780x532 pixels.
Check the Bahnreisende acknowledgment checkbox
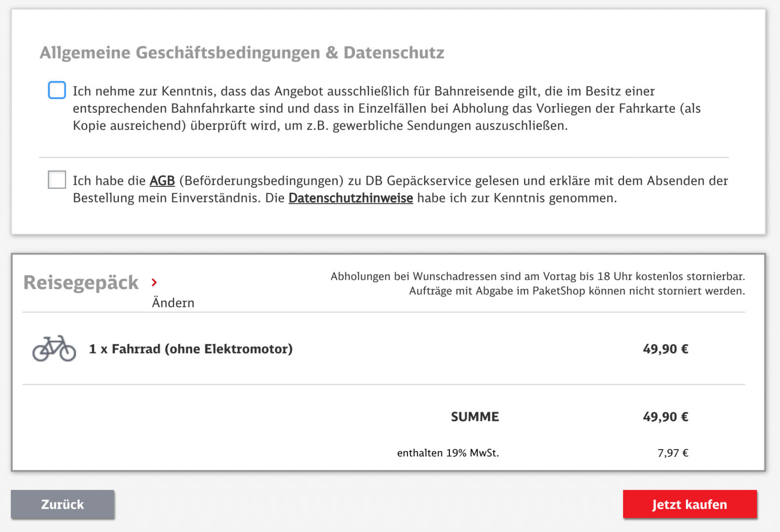point(57,90)
